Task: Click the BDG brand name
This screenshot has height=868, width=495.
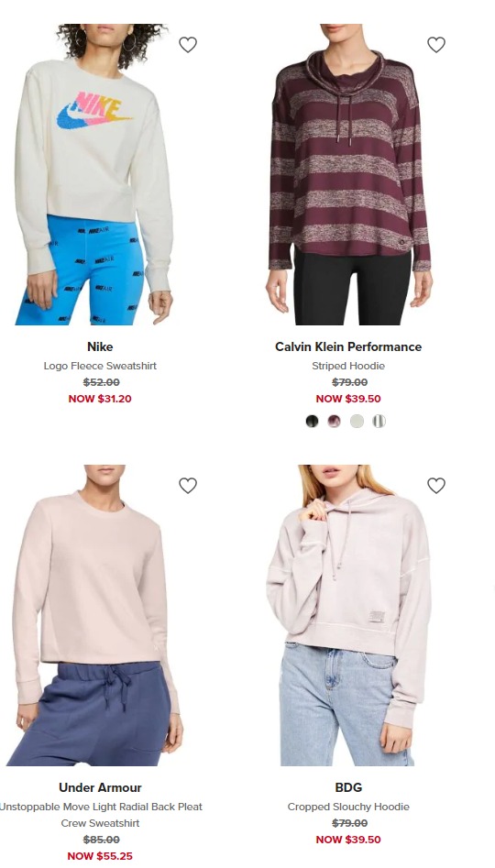Action: 348,787
